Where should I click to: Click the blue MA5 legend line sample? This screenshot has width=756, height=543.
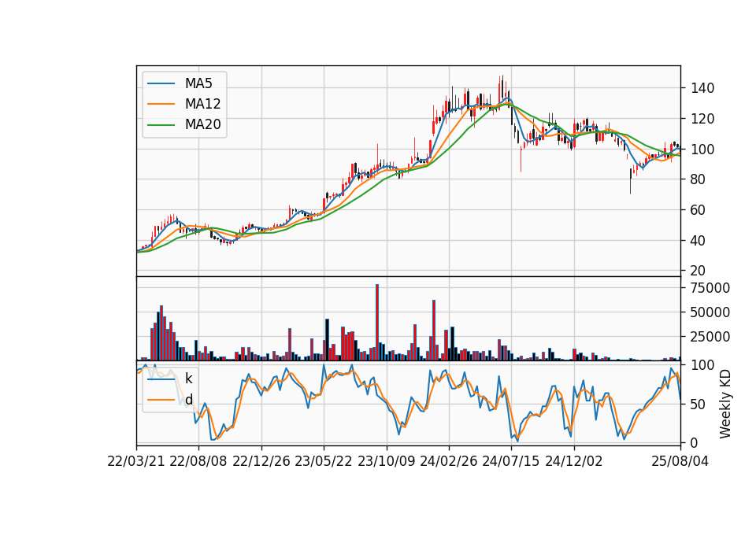click(x=161, y=83)
